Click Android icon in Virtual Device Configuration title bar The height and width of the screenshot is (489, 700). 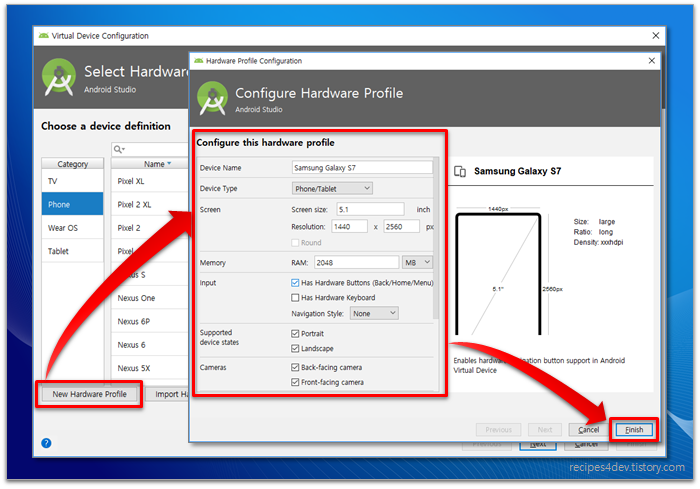[43, 36]
